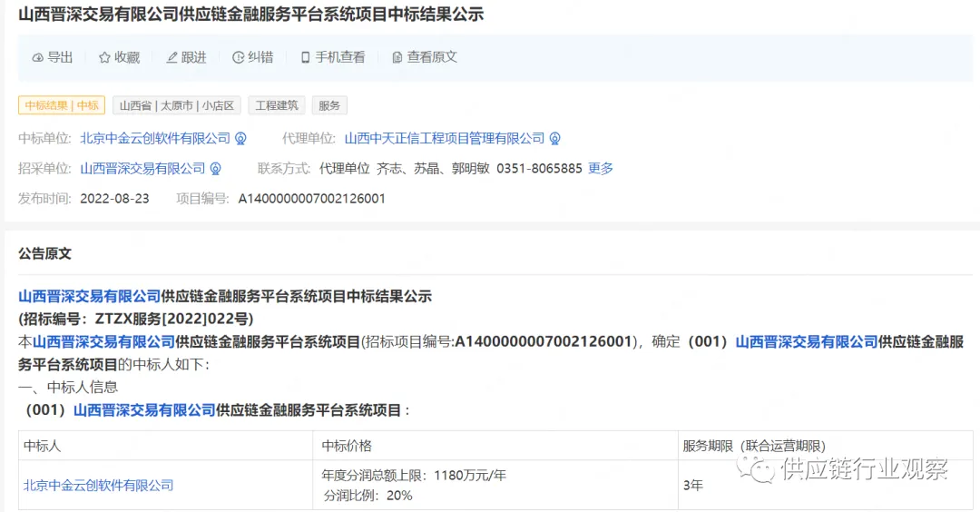980x512 pixels.
Task: Click 山西晋深交易有限公司 link after 本 in paragraph
Action: pos(103,342)
